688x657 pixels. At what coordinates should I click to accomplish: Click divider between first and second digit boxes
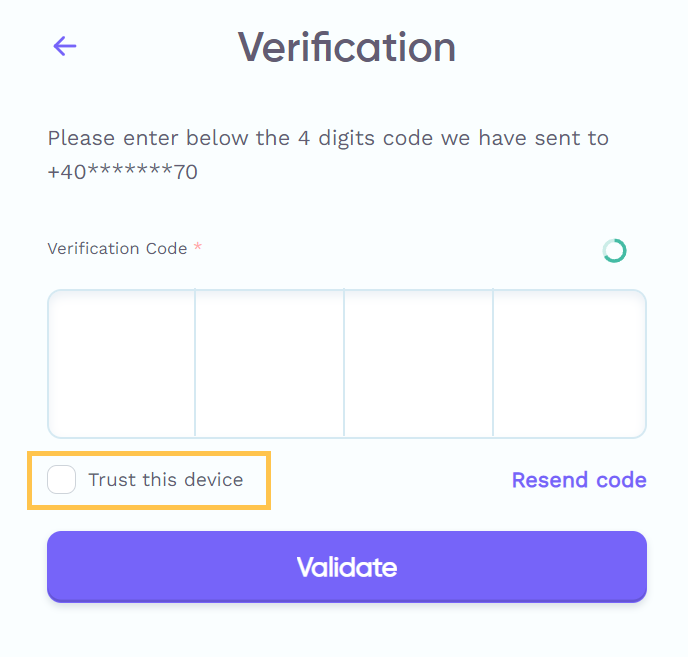pyautogui.click(x=195, y=364)
